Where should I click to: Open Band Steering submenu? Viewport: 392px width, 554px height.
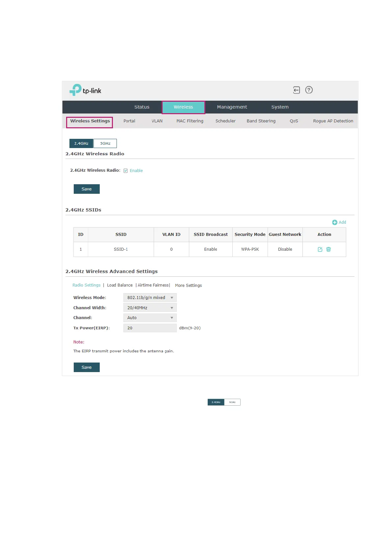(x=261, y=121)
